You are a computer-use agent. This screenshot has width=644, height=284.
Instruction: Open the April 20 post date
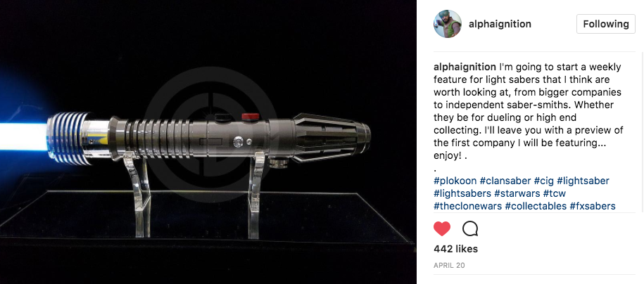point(449,266)
